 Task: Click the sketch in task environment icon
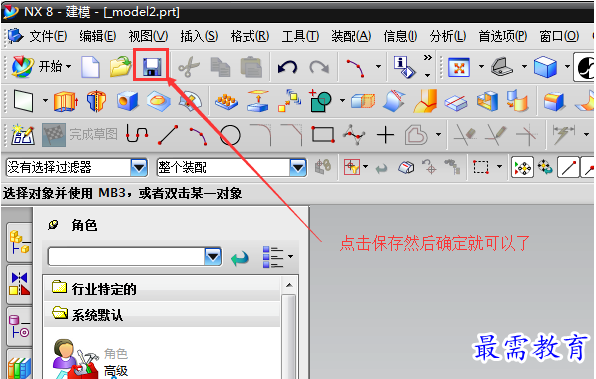pos(23,135)
